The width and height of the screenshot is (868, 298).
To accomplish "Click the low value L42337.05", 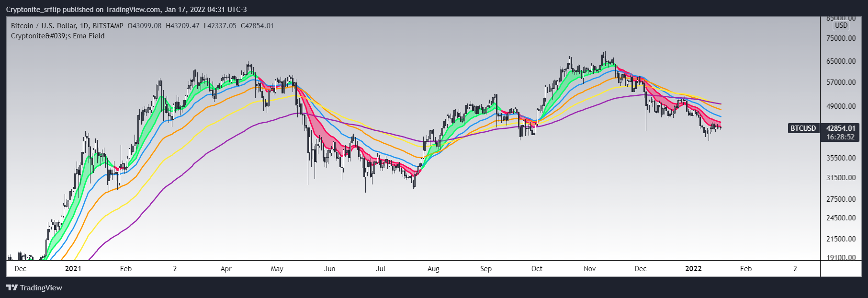I will [x=220, y=26].
